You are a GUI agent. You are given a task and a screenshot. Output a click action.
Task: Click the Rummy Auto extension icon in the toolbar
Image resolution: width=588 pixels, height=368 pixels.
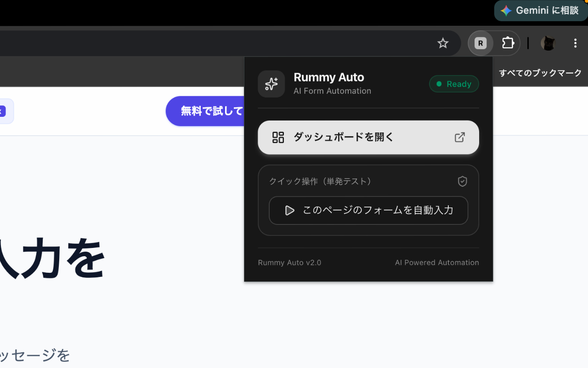tap(481, 44)
